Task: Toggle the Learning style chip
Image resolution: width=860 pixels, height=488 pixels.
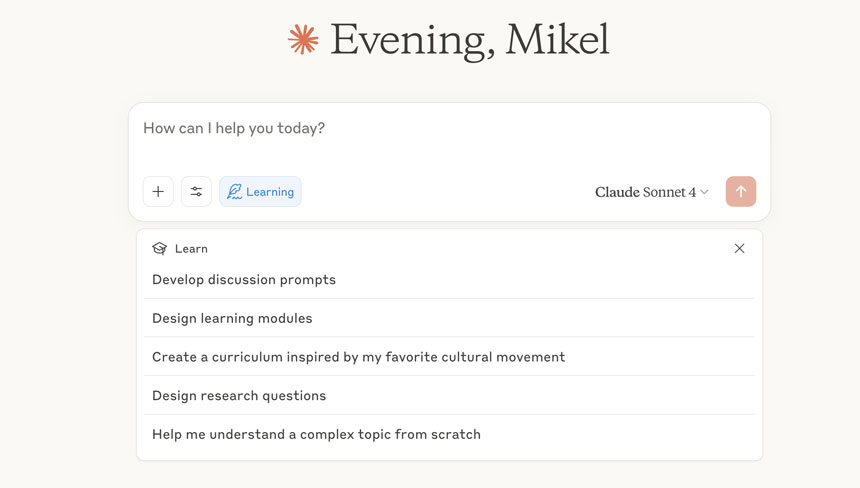Action: pyautogui.click(x=260, y=191)
